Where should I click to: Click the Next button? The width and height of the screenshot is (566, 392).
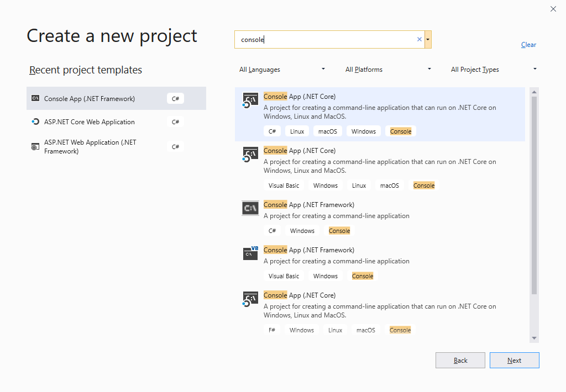[x=515, y=361]
